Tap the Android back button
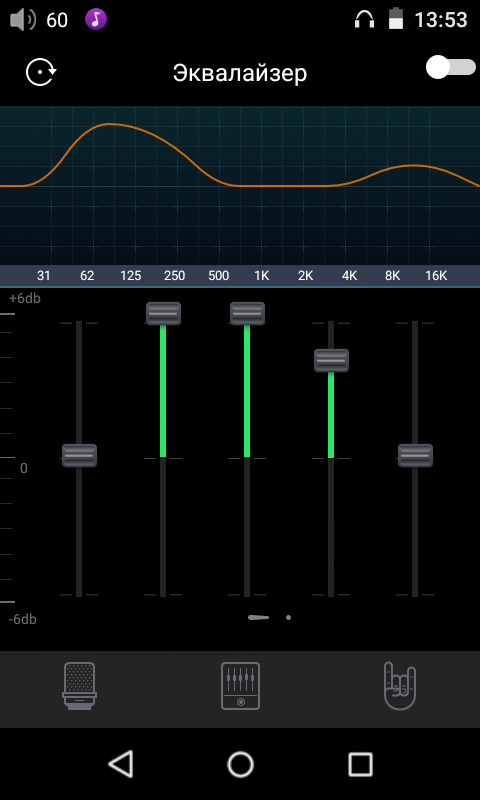Screen dimensions: 480x800 point(121,764)
